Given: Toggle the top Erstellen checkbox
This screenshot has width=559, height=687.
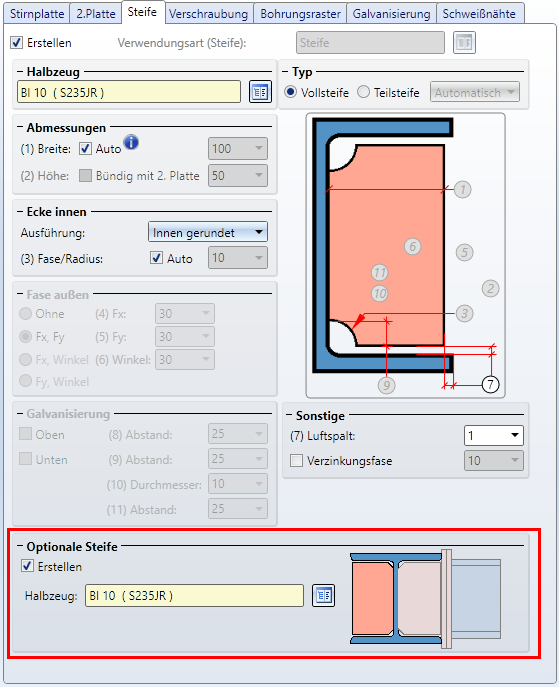Looking at the screenshot, I should (17, 42).
